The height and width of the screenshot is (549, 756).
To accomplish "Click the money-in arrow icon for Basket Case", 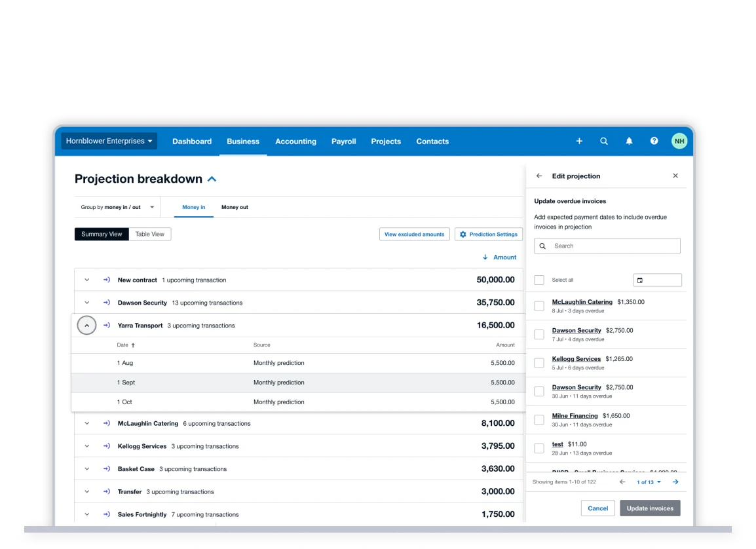I will 107,469.
